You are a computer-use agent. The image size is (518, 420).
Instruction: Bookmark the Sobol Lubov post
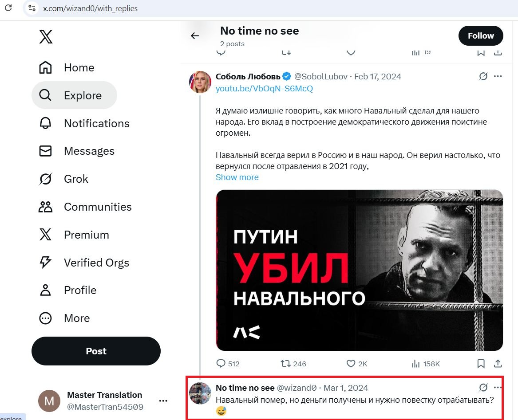(481, 364)
